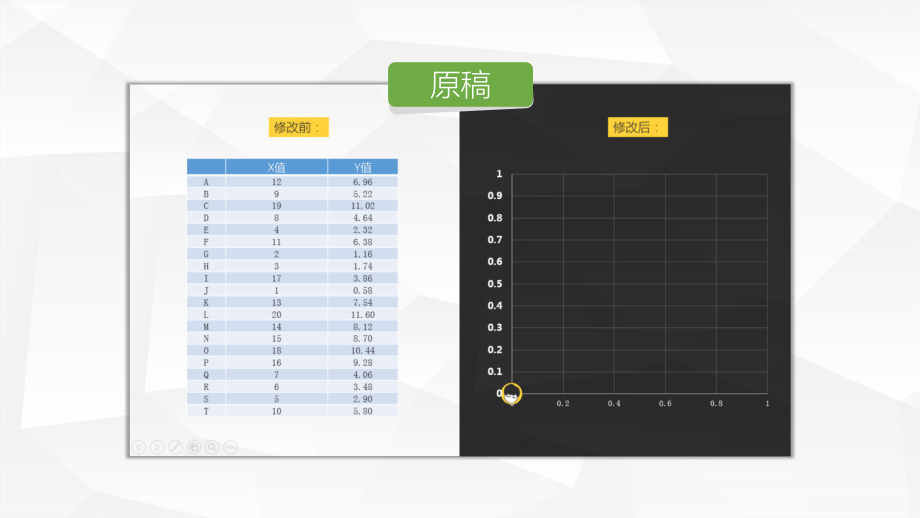Click the Y值 column header
Screen dimensions: 920x518
pos(363,167)
